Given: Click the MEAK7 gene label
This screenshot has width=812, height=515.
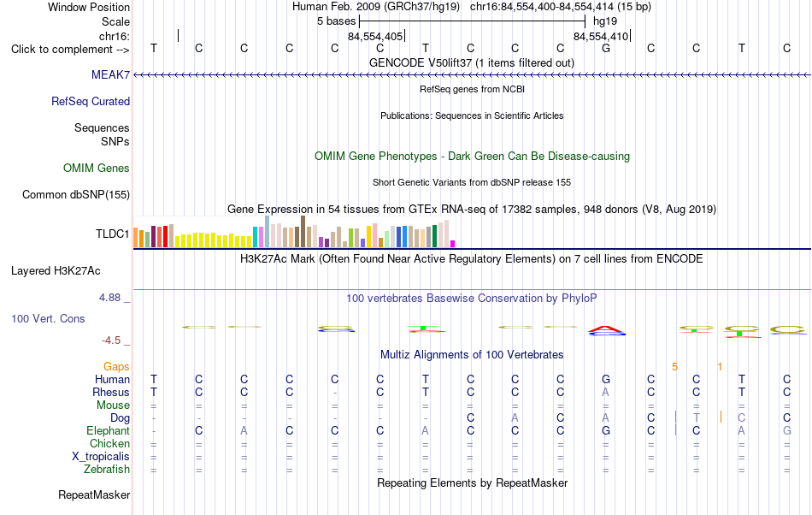Looking at the screenshot, I should coord(110,75).
